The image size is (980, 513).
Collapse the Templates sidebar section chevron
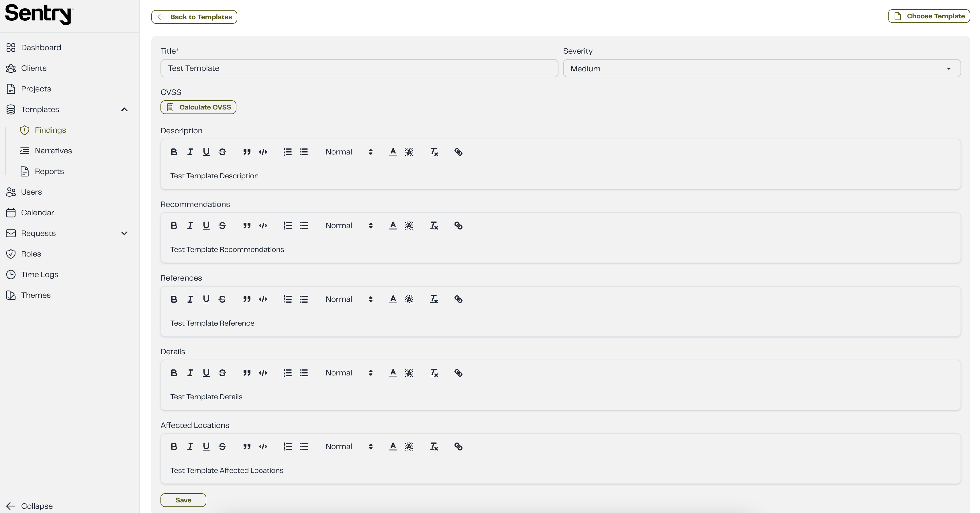click(x=124, y=109)
